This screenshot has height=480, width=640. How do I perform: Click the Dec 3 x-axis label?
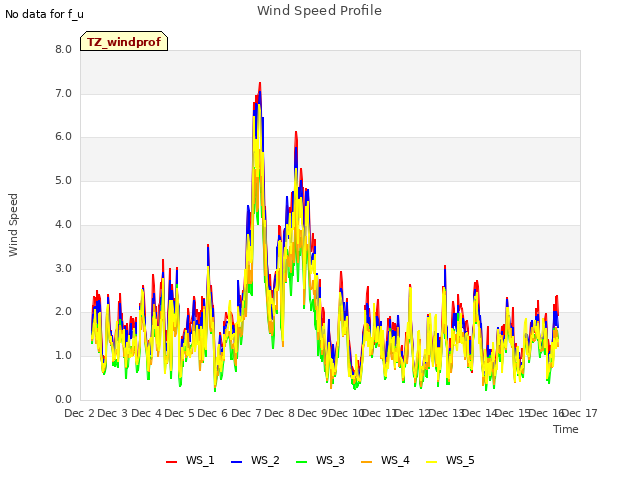pos(113,413)
